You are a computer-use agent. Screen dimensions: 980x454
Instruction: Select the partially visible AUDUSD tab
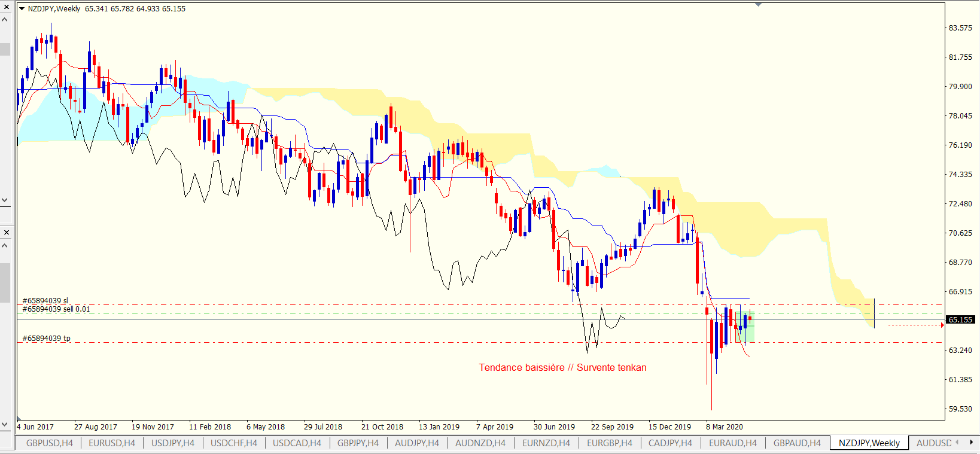[933, 443]
